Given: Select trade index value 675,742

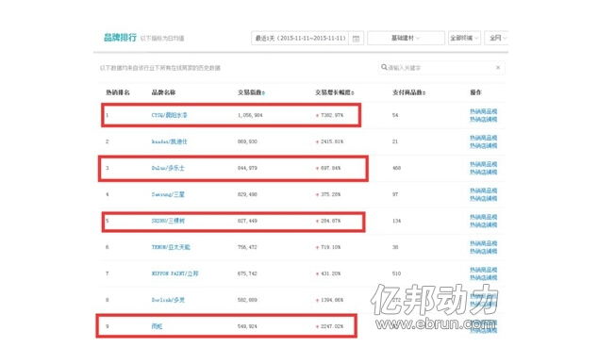Looking at the screenshot, I should coord(247,273).
